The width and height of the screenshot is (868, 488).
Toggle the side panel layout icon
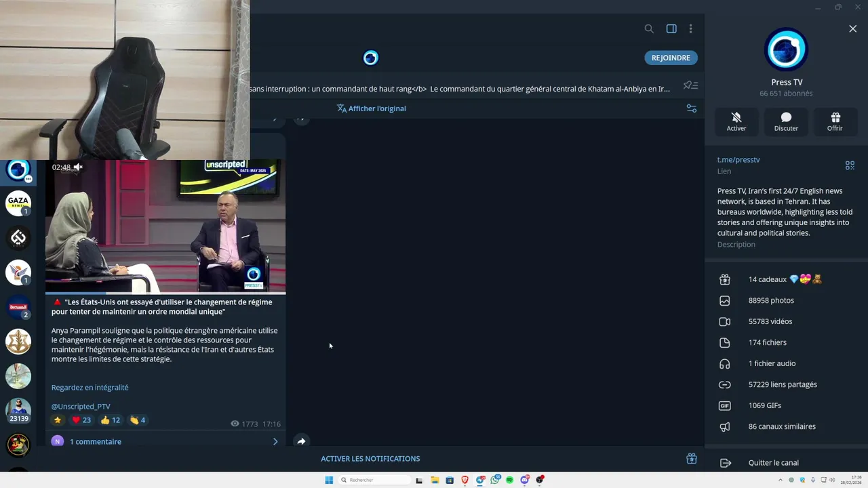671,28
